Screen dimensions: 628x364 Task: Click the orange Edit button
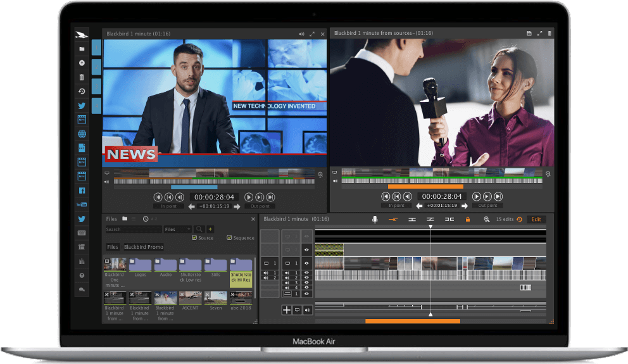pos(536,220)
